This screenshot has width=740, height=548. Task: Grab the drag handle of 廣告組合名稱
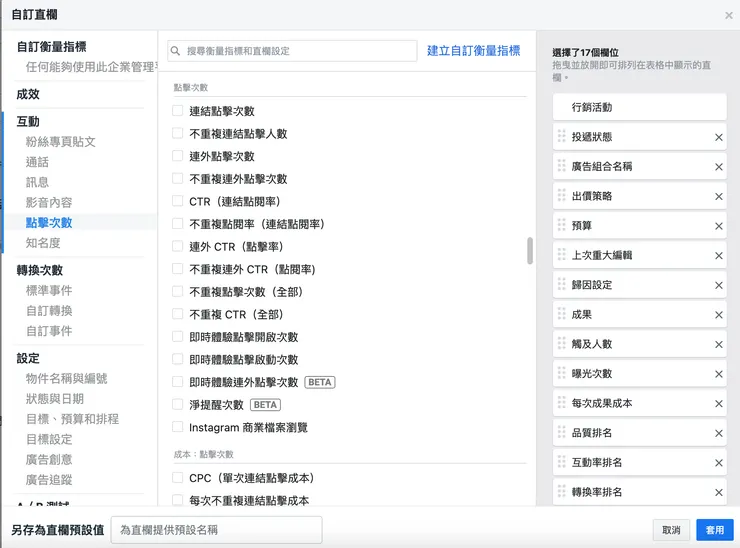tap(561, 166)
